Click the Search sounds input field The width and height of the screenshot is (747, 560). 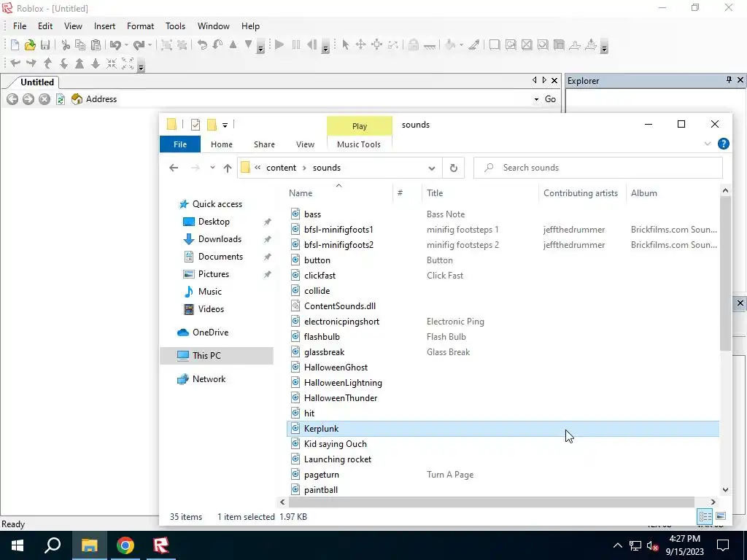[598, 168]
